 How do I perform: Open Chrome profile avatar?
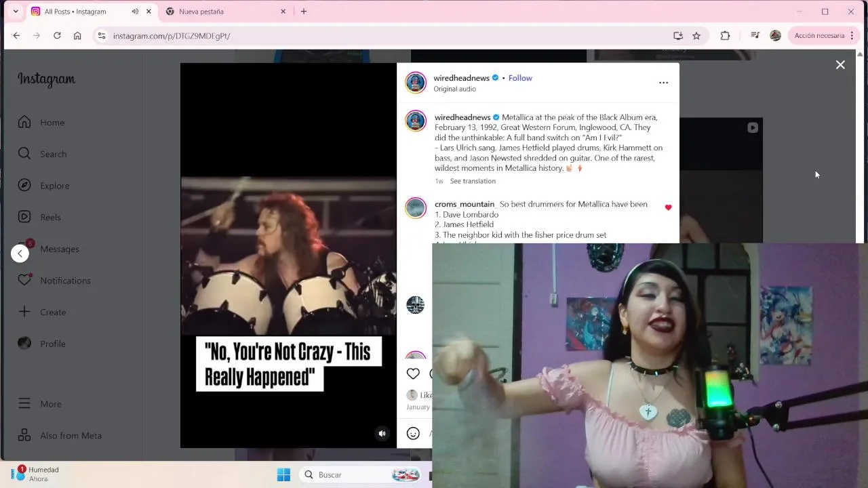tap(776, 36)
